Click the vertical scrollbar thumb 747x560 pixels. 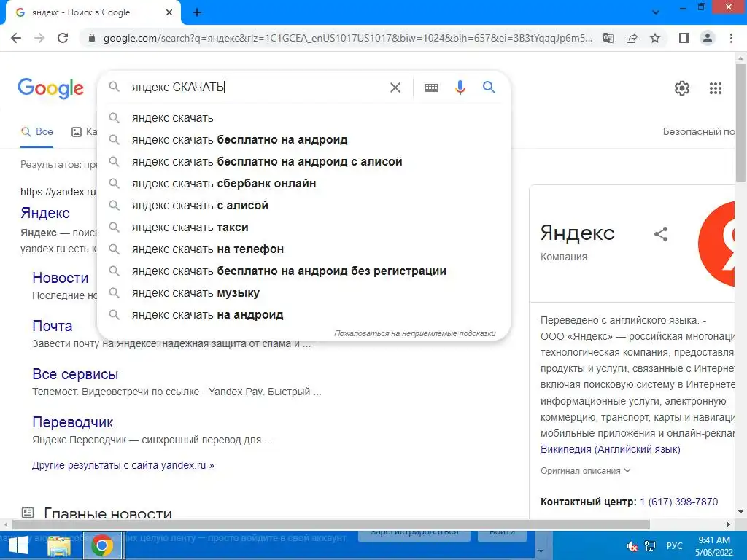pyautogui.click(x=740, y=122)
